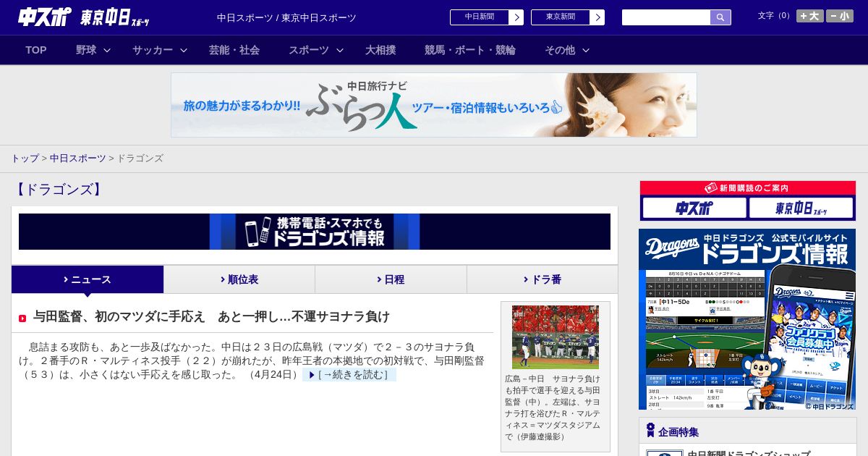Click the 企画特集 heading
Screen dimensions: 868x456
click(x=678, y=432)
